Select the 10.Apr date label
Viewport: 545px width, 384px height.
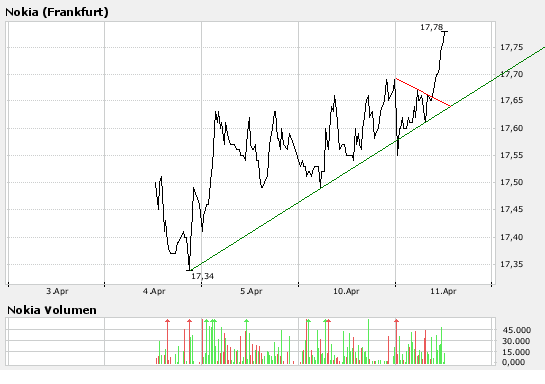click(x=346, y=291)
